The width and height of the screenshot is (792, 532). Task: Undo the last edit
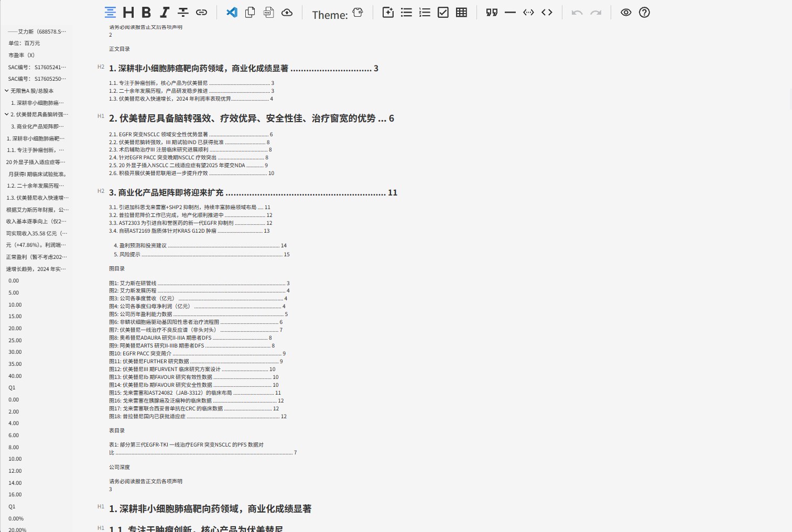pos(577,12)
